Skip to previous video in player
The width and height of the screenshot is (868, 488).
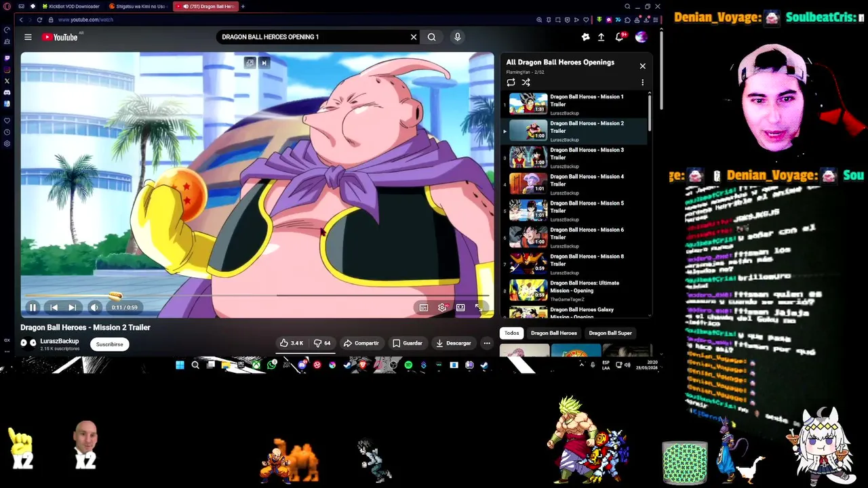tap(54, 308)
